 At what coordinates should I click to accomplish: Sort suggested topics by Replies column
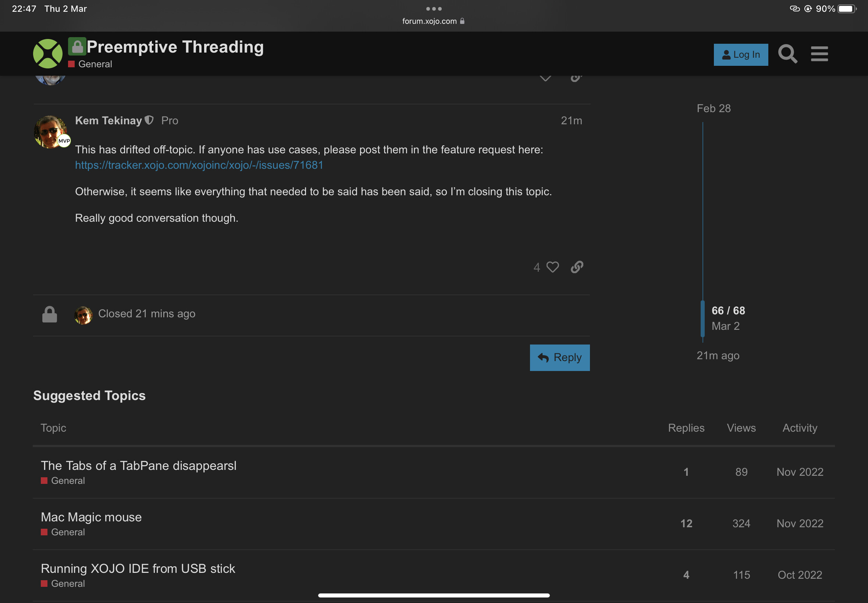686,428
